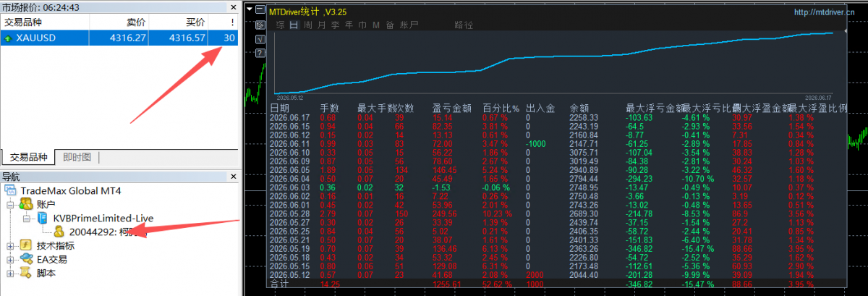Expand the EA交易 tree node
Image resolution: width=868 pixels, height=296 pixels.
click(x=10, y=260)
